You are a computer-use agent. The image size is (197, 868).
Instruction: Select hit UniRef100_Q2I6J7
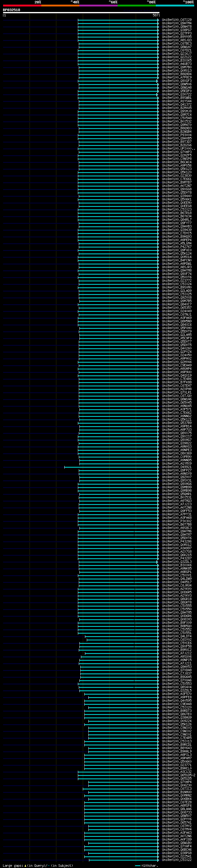click(x=176, y=54)
